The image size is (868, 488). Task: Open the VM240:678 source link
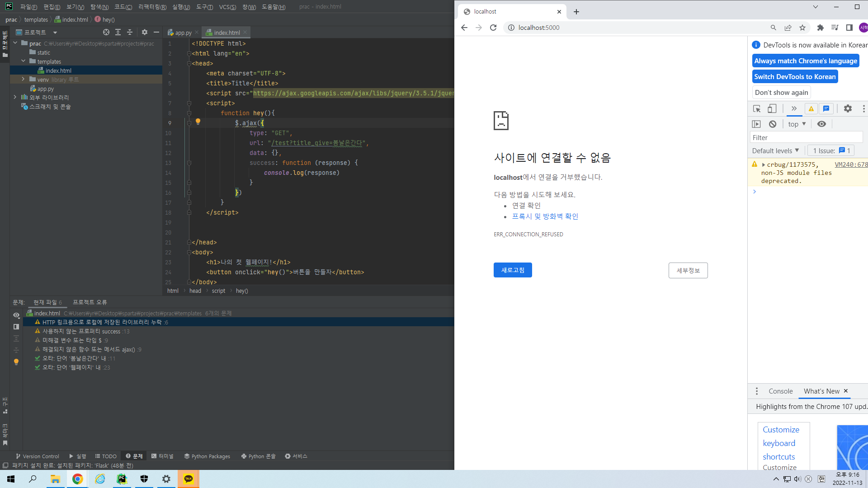(851, 165)
